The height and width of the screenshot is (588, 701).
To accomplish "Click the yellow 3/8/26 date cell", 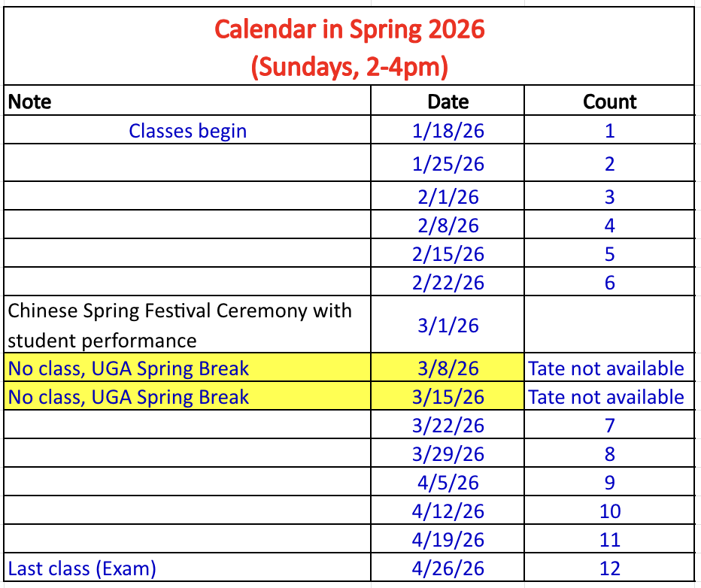I will [448, 368].
